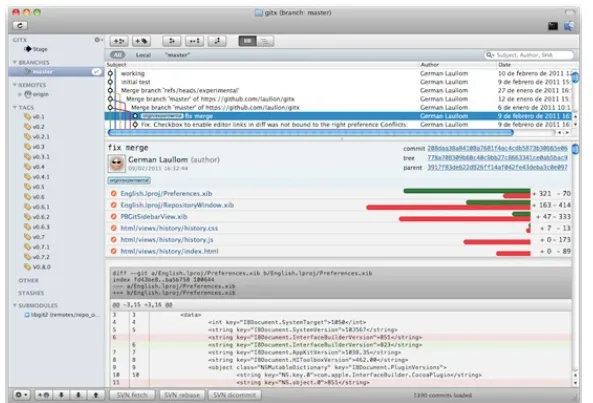Collapse the TAGS section

pos(15,108)
